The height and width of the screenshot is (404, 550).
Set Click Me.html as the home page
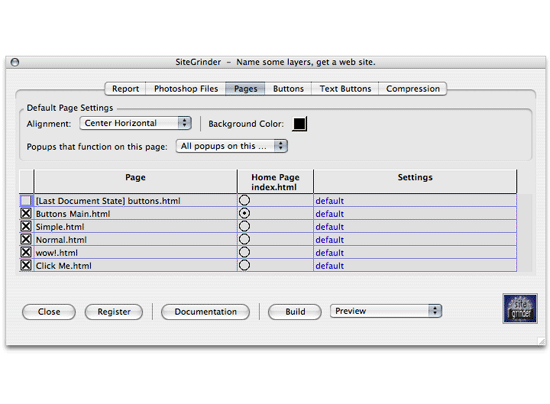tap(244, 265)
